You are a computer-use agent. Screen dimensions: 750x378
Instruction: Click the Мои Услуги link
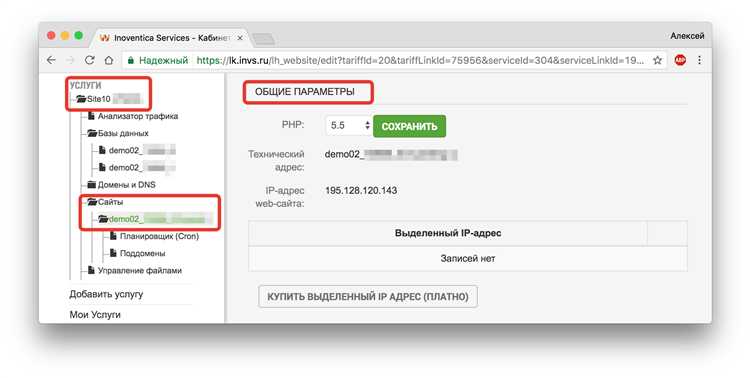click(x=95, y=315)
